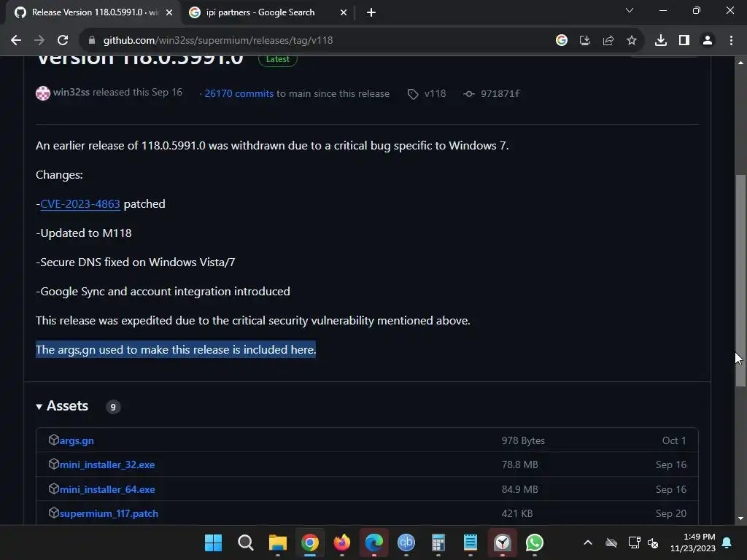The width and height of the screenshot is (747, 560).
Task: Open network settings tray icon
Action: tap(634, 542)
